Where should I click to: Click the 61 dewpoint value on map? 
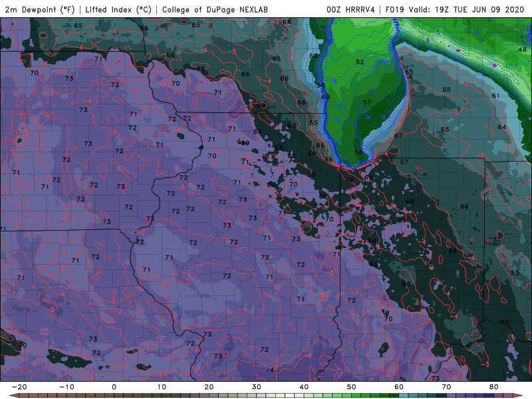[x=495, y=96]
